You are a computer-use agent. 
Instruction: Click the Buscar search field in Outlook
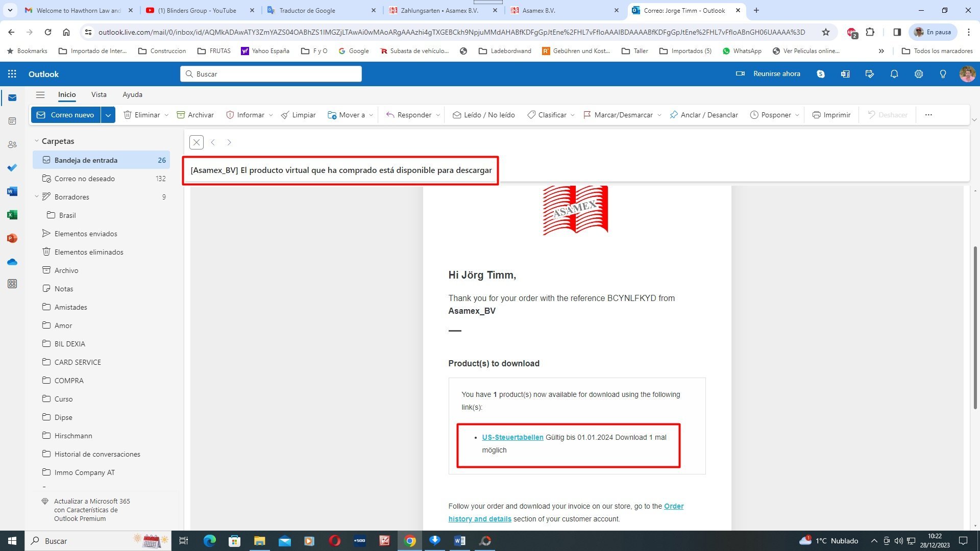tap(271, 74)
